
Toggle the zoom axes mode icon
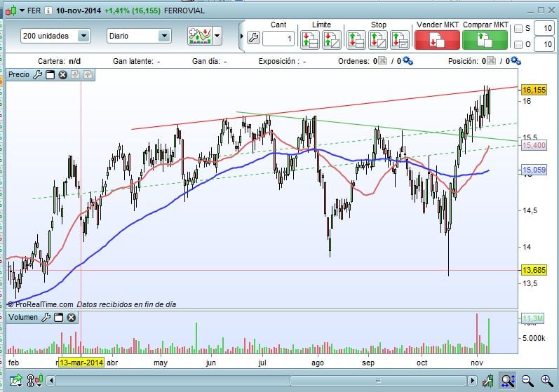click(507, 381)
